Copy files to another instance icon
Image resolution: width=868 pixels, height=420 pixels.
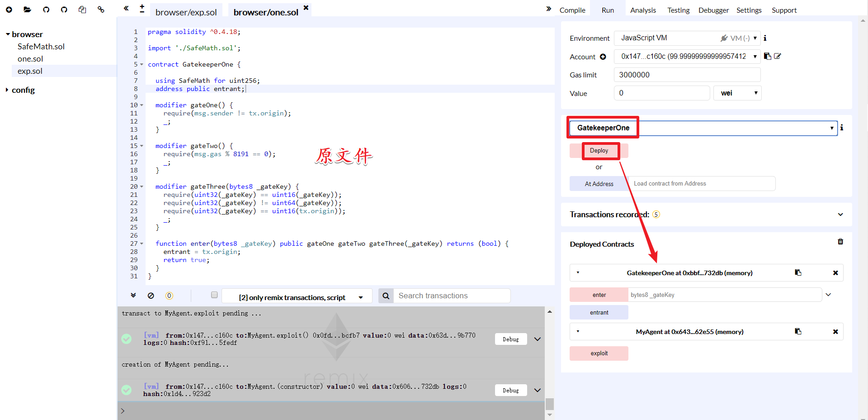pos(82,10)
